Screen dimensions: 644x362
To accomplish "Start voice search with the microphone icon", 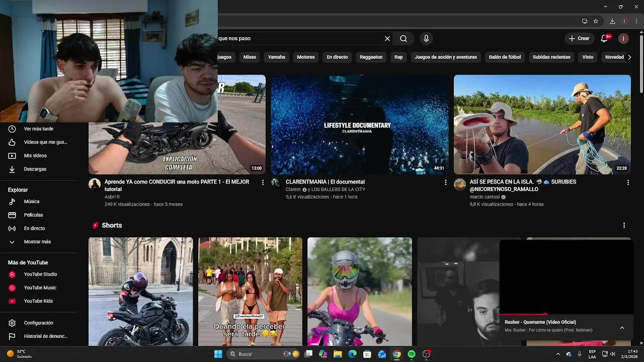I will 426,39.
